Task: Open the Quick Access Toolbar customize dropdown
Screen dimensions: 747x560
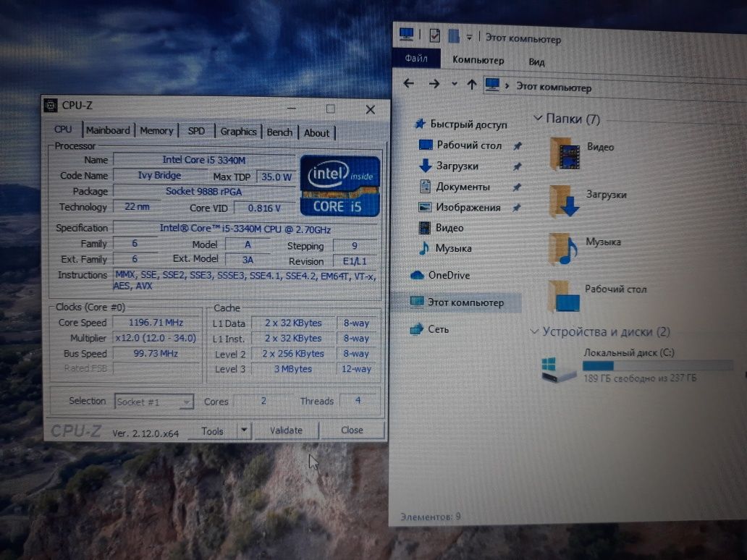Action: (x=469, y=37)
